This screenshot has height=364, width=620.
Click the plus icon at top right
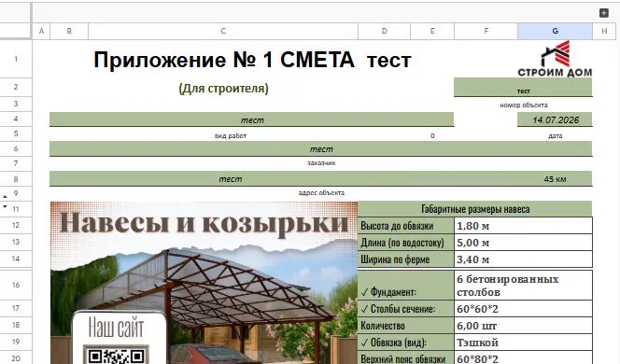604,13
